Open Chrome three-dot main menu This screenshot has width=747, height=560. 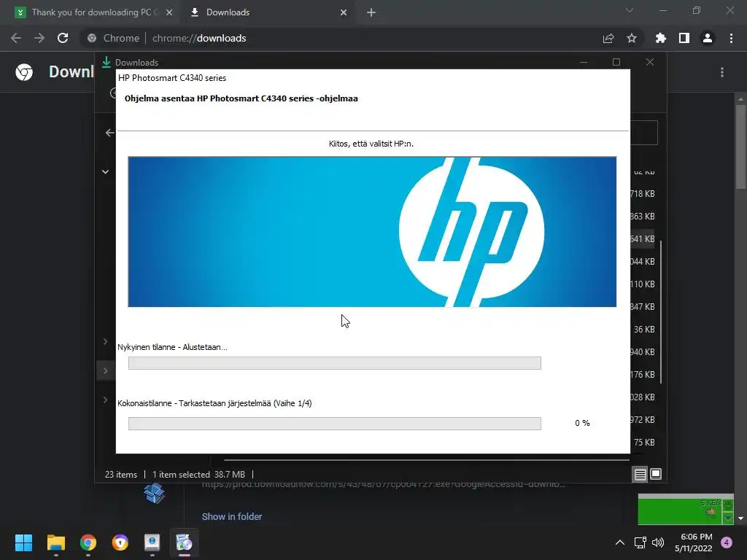click(x=731, y=38)
